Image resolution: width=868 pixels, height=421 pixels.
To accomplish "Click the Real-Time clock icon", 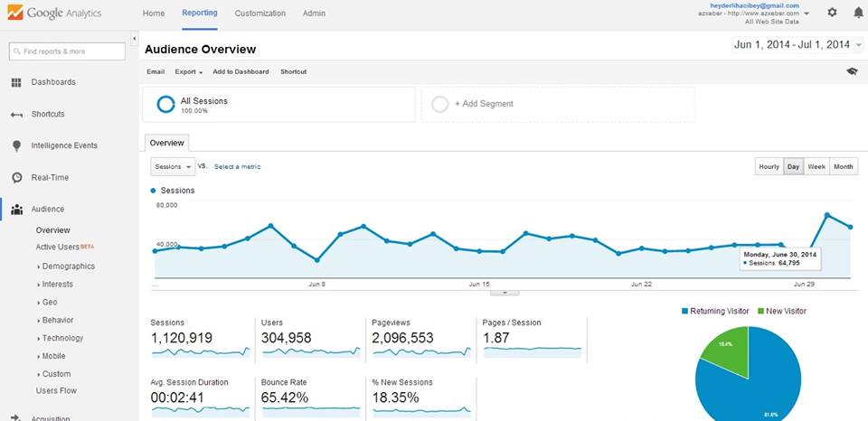I will point(16,178).
